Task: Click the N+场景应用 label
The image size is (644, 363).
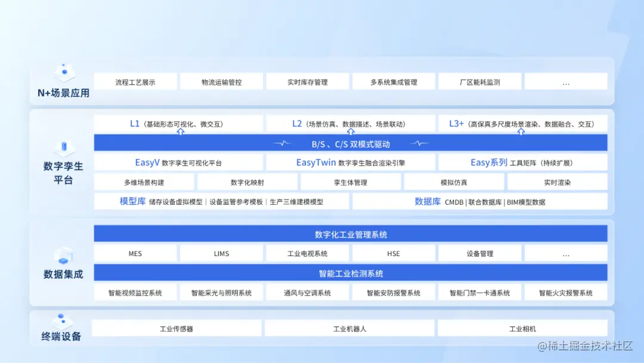Action: tap(64, 93)
